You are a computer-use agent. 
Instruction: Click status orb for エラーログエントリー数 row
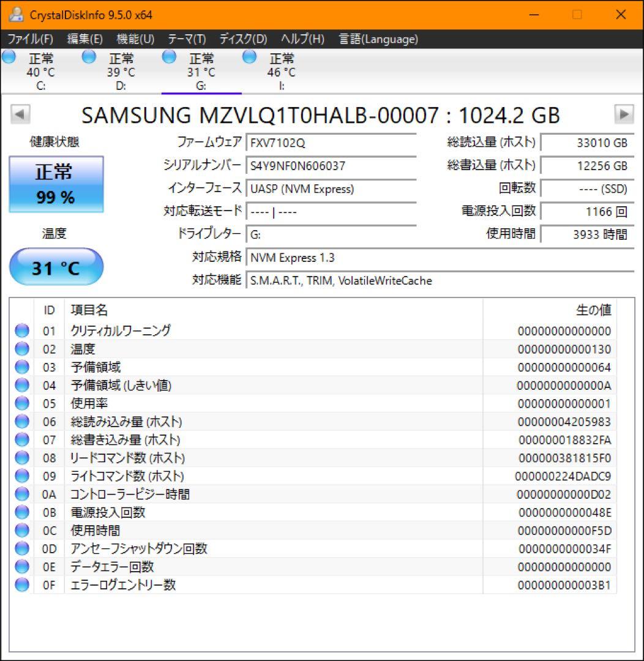[22, 584]
